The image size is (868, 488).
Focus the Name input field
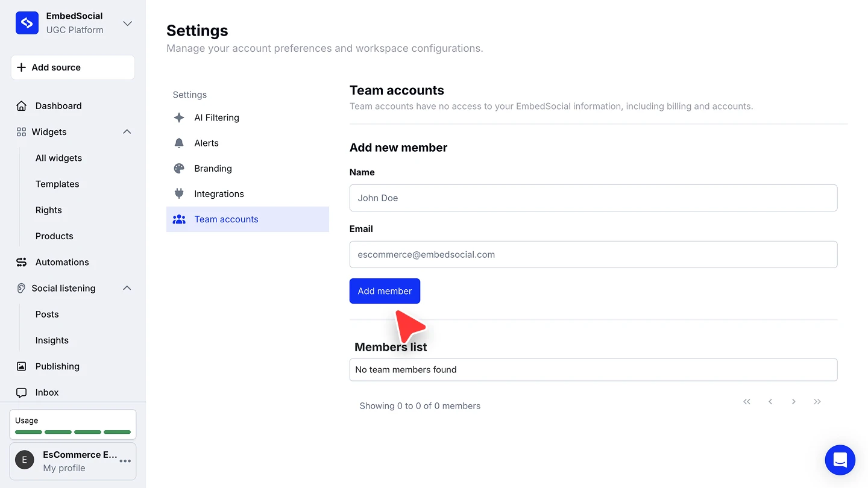pyautogui.click(x=593, y=198)
